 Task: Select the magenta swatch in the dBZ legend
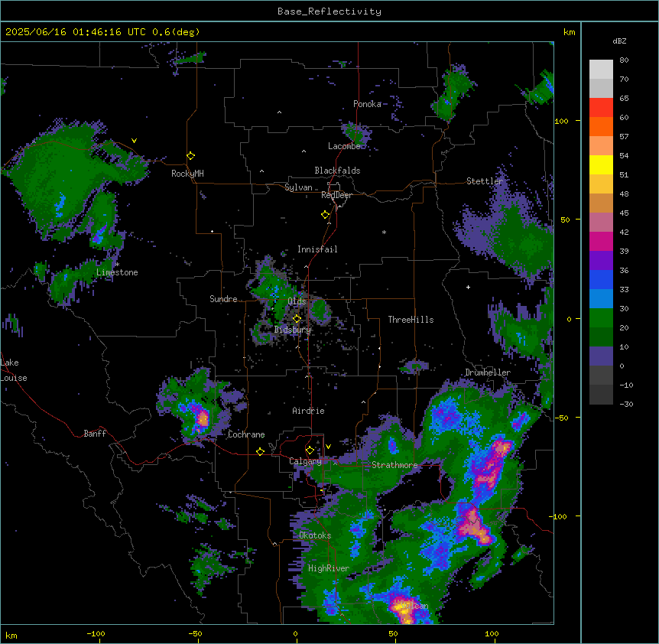click(x=601, y=241)
